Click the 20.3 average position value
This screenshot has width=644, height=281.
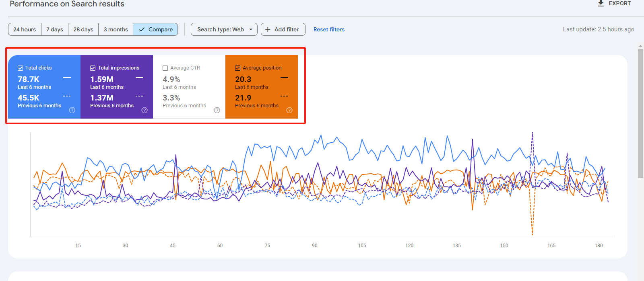coord(243,79)
